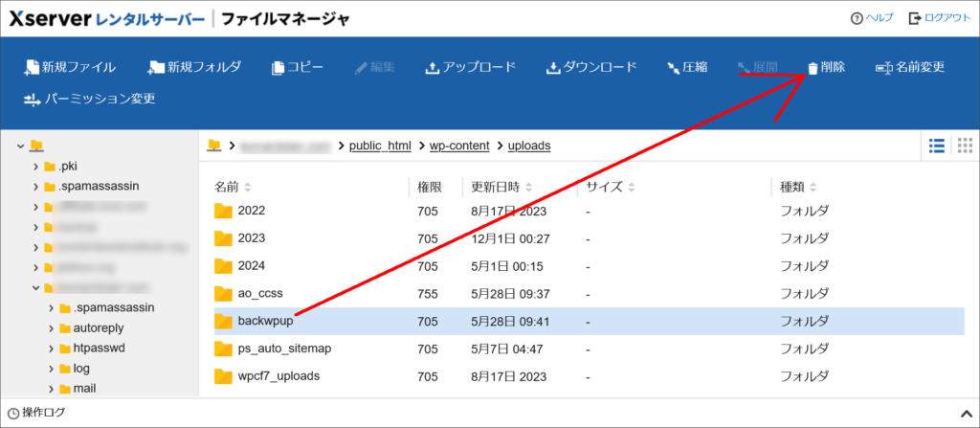Expand the autoreply tree folder
This screenshot has width=980, height=428.
point(51,327)
